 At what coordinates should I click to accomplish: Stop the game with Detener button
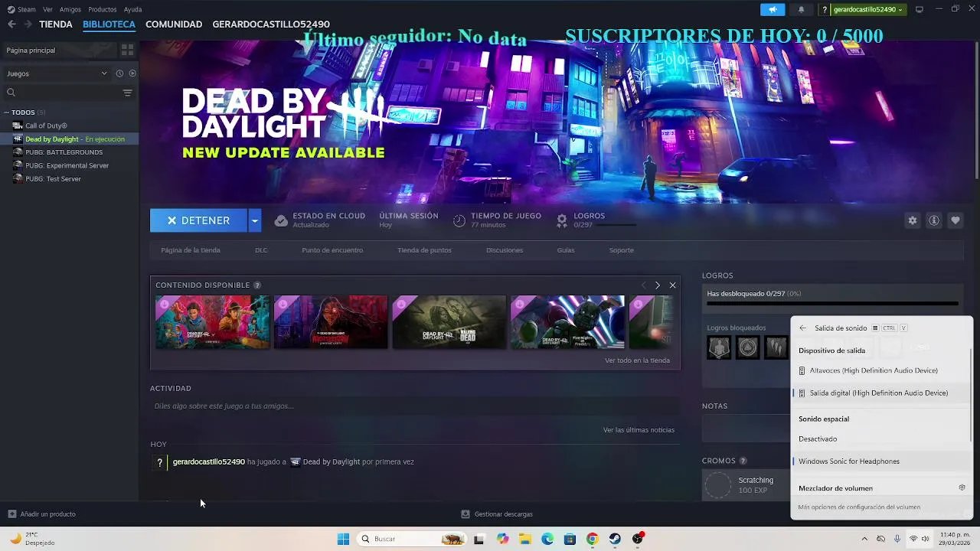point(199,220)
